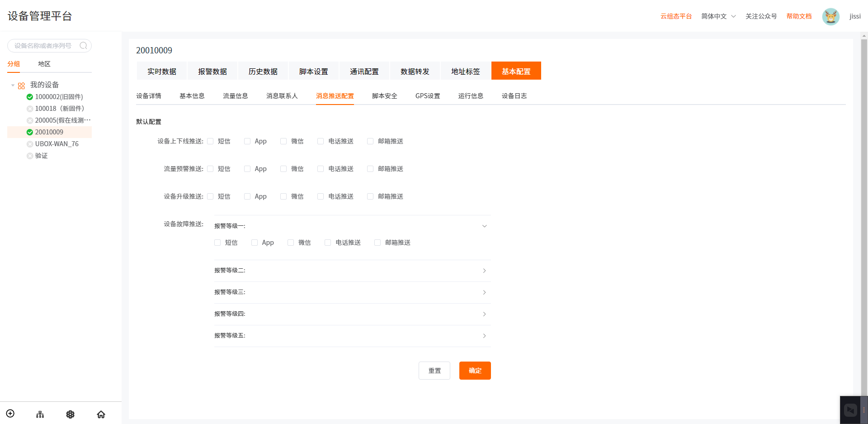Switch sidebar to 地区 tab
The width and height of the screenshot is (868, 424).
[x=44, y=64]
